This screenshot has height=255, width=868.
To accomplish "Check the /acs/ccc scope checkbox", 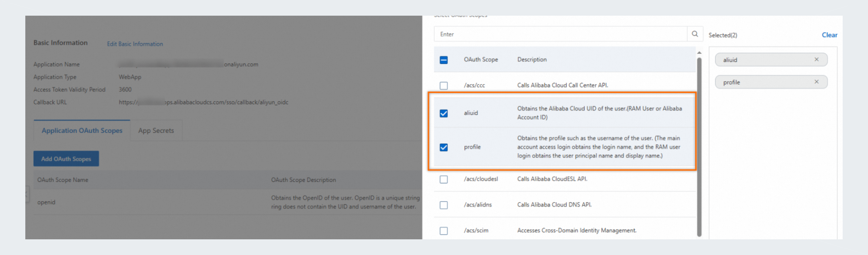I will click(443, 86).
